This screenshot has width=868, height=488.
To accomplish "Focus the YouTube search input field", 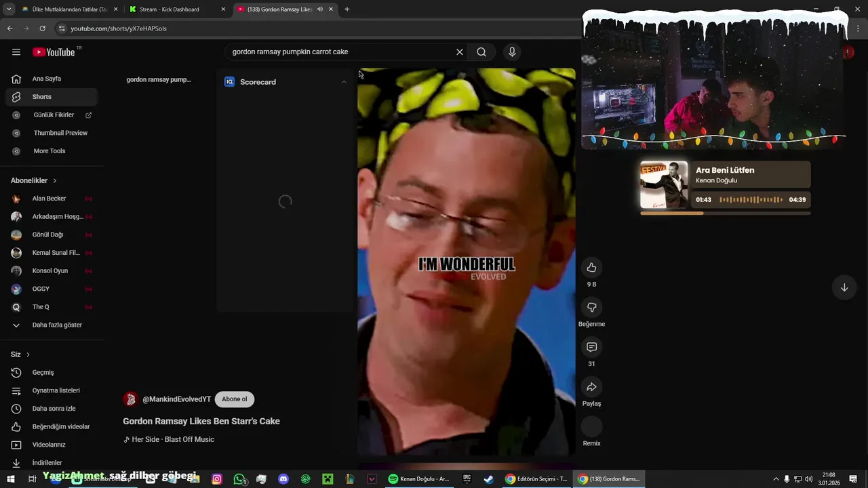I will coord(341,52).
